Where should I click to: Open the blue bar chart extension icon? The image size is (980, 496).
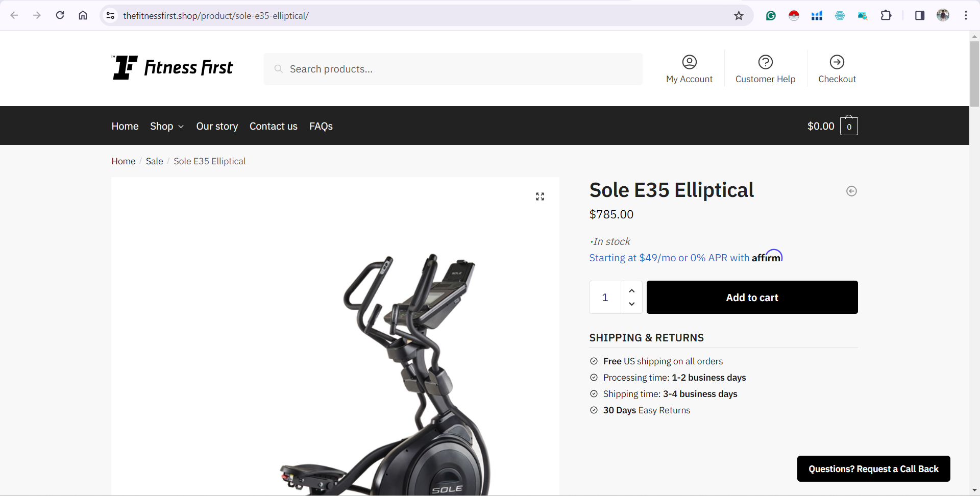817,15
